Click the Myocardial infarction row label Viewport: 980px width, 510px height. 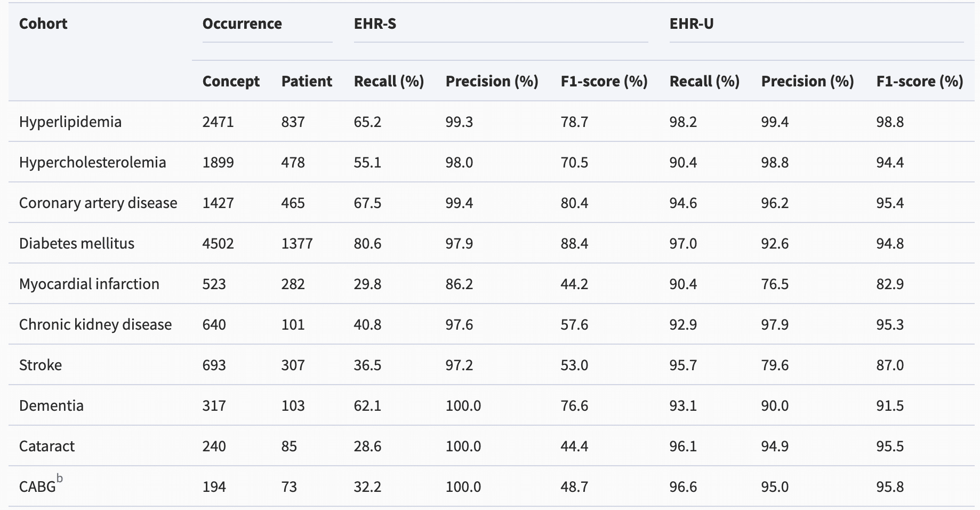point(89,284)
